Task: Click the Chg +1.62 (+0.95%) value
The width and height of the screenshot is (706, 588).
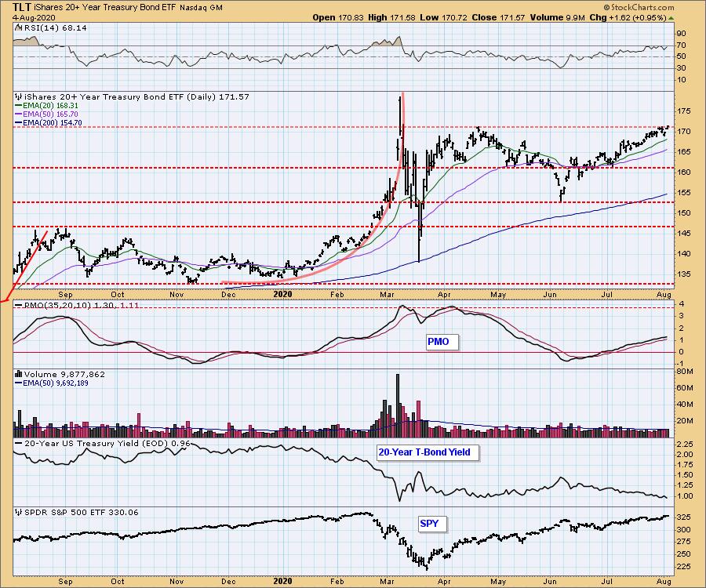Action: (x=628, y=17)
